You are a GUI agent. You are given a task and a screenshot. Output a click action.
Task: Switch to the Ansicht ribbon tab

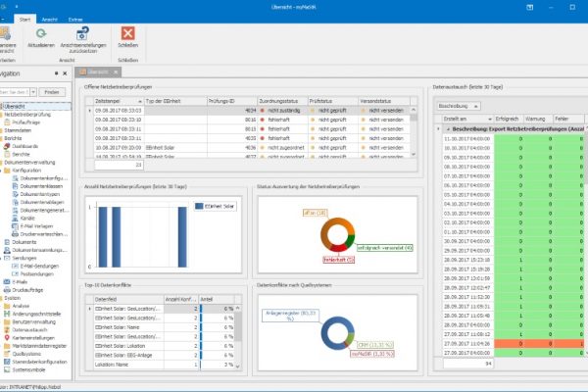[x=50, y=20]
